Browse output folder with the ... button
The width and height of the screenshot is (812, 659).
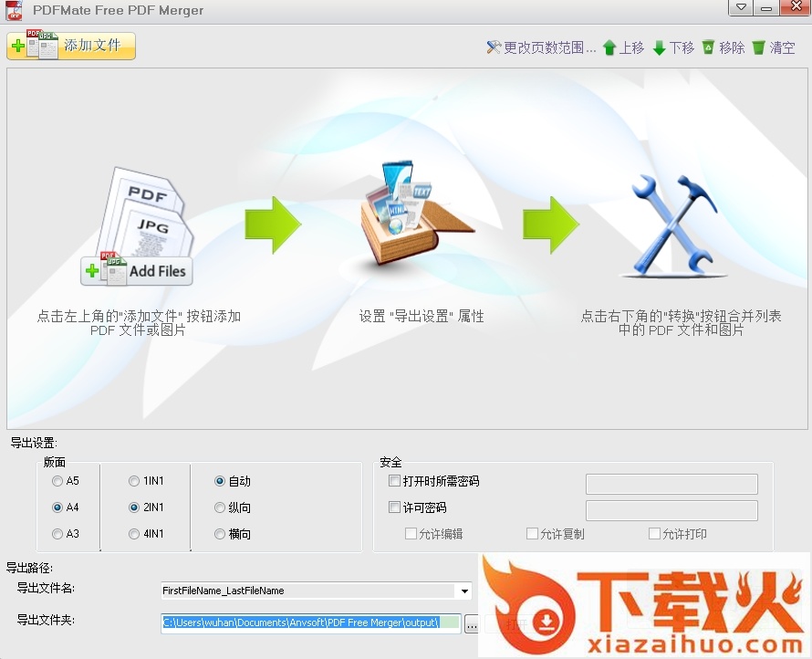pyautogui.click(x=472, y=624)
